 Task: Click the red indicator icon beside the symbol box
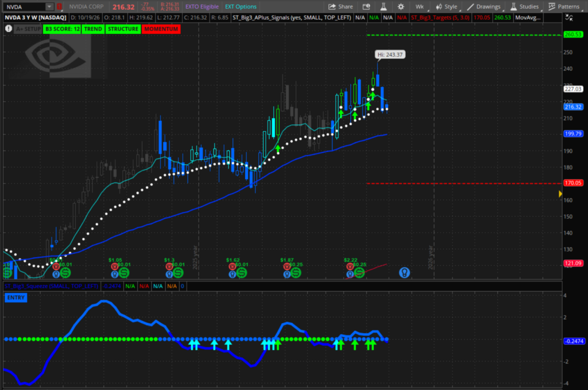[59, 7]
